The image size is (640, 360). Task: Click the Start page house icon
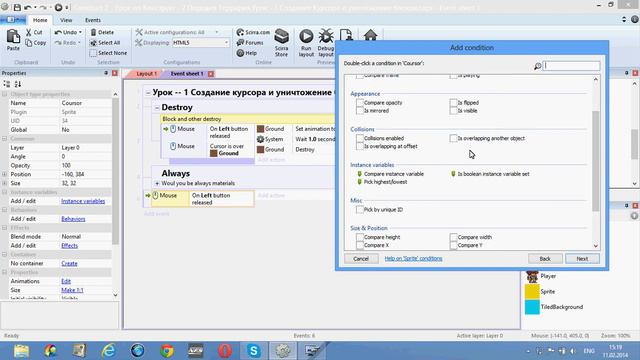[x=370, y=35]
